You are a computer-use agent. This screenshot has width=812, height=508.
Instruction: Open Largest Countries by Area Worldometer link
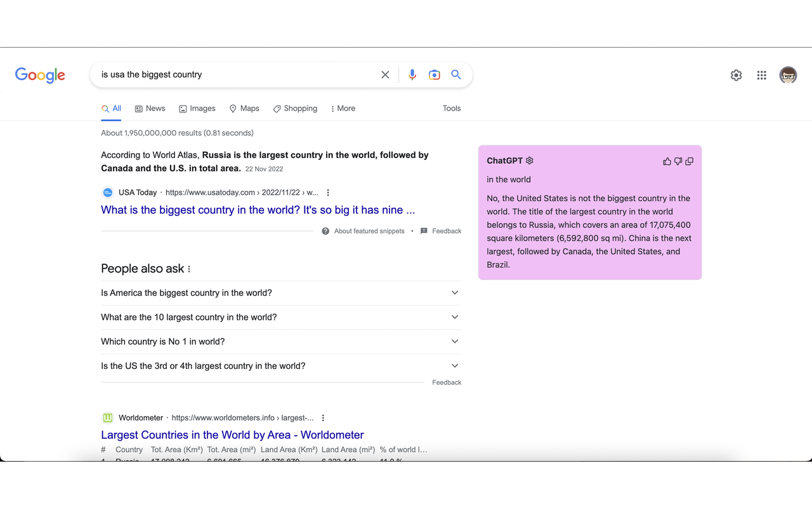click(x=232, y=435)
